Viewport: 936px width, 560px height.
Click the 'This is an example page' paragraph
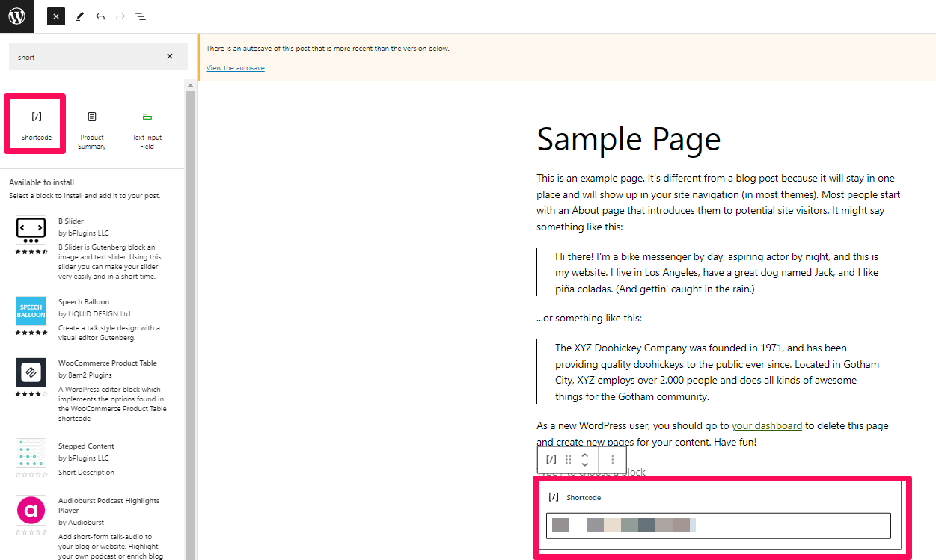718,202
